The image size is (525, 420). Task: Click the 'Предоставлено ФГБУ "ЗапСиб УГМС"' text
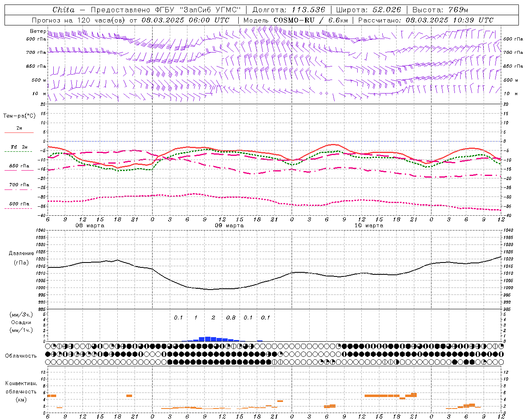coord(165,10)
